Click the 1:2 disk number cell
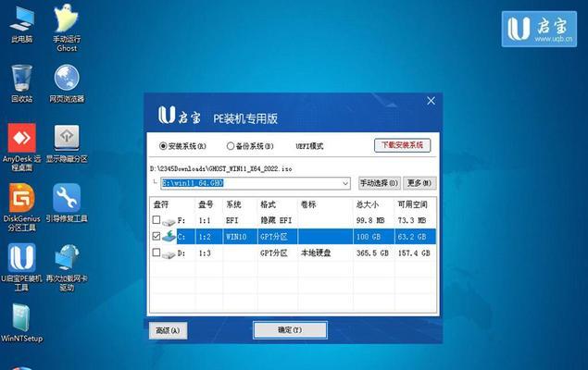The height and width of the screenshot is (370, 588). pyautogui.click(x=205, y=237)
